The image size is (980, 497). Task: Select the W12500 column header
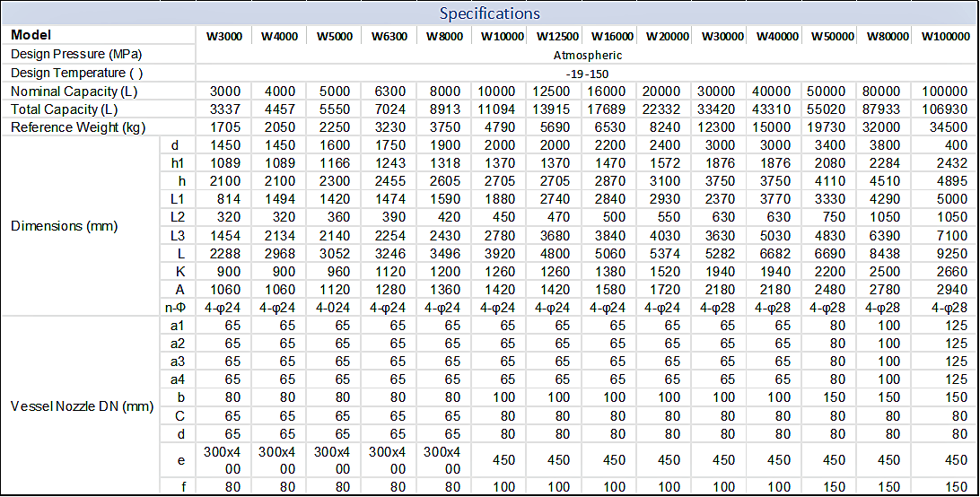point(557,36)
